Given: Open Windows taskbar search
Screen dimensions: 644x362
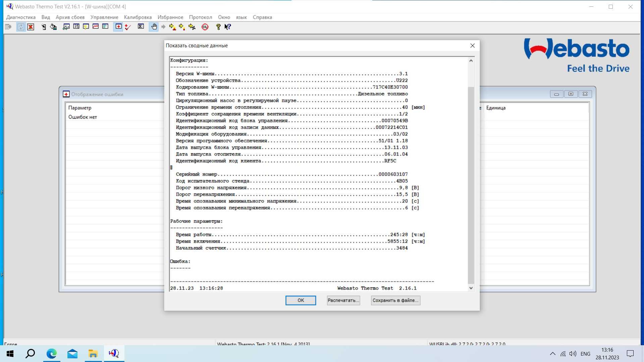Looking at the screenshot, I should click(x=30, y=354).
